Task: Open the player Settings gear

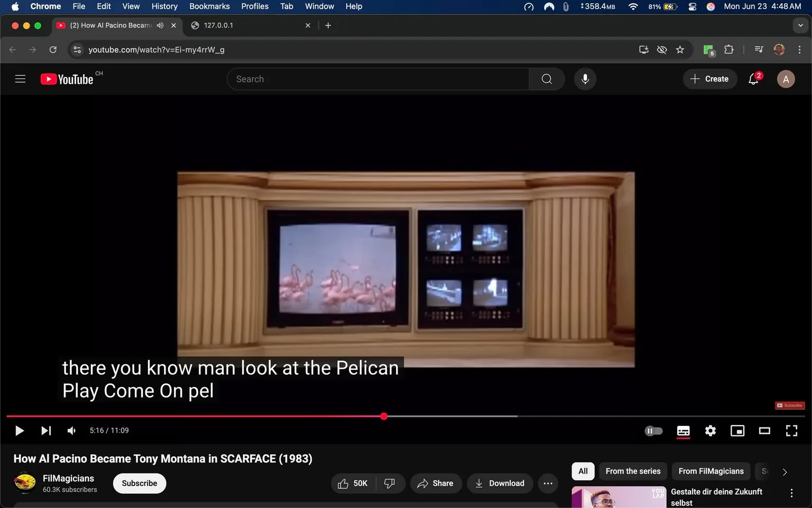Action: click(x=710, y=431)
